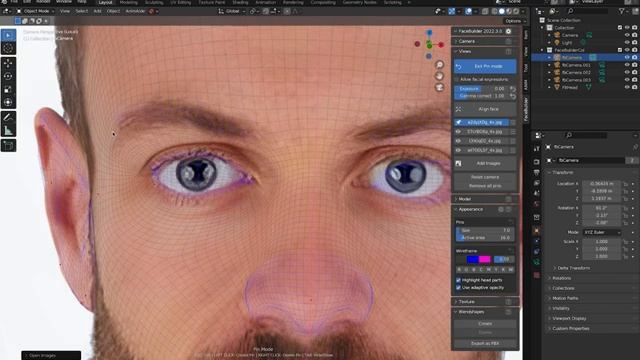640x360 pixels.
Task: Toggle FaceBuilderCol collection eye icon
Action: (627, 50)
